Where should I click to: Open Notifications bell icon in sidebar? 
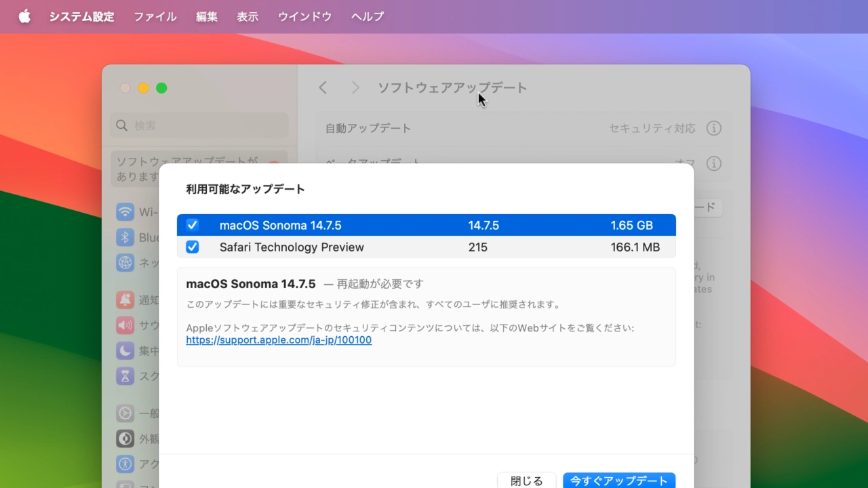(125, 300)
